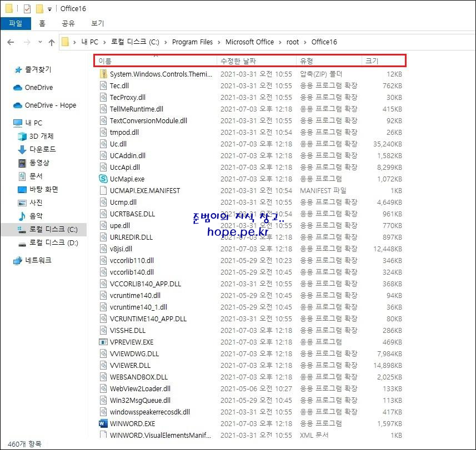Screen dimensions: 476x450
Task: Select the file UCRTBASE.DLL
Action: pos(132,214)
